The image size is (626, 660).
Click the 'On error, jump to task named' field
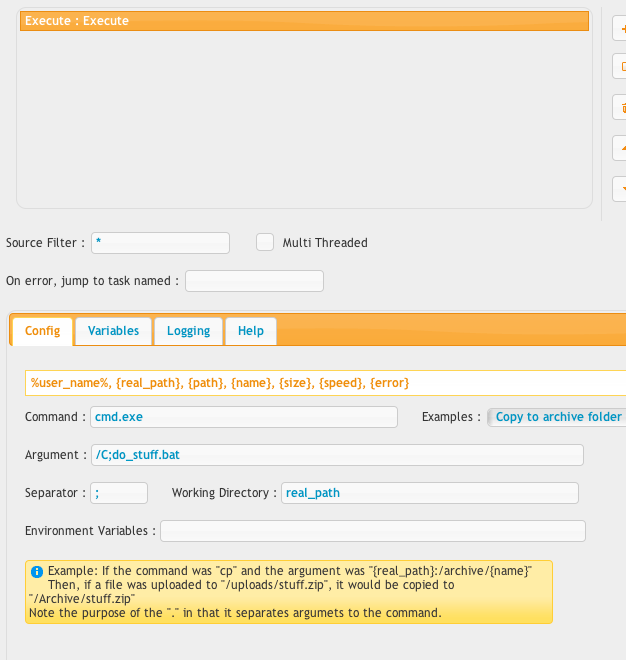click(254, 281)
